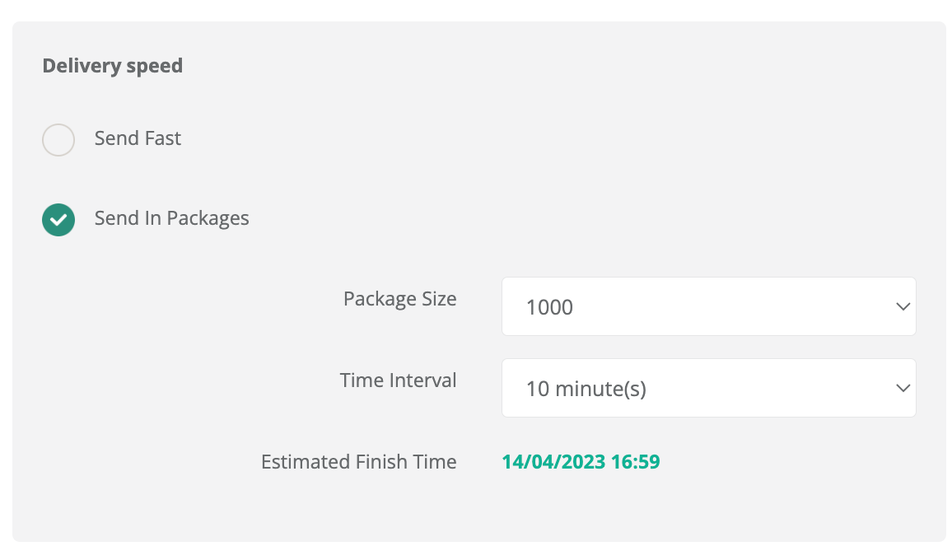The height and width of the screenshot is (560, 952).
Task: Click the white checkmark inside the green circle
Action: [x=58, y=220]
